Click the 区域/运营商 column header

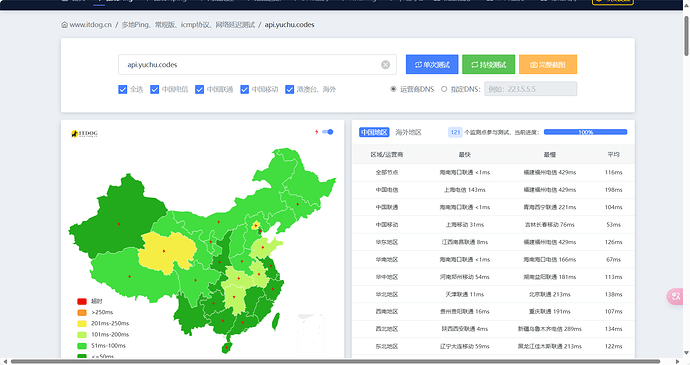(387, 155)
